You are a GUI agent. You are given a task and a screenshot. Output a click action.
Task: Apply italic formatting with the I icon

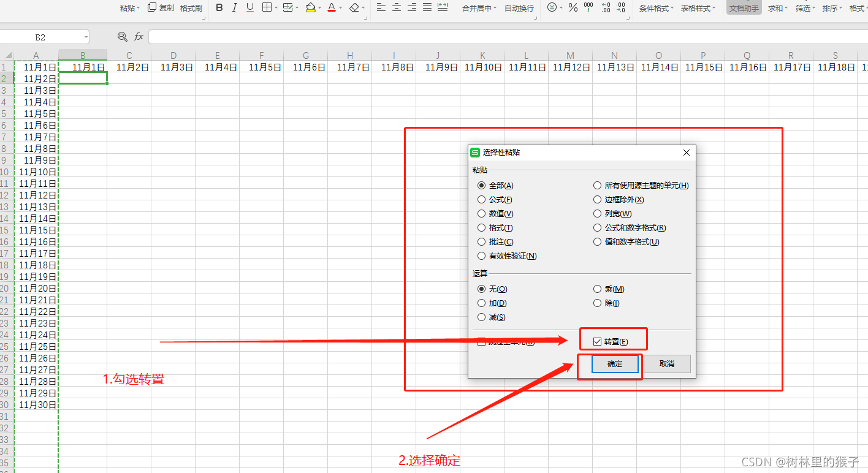[x=235, y=8]
